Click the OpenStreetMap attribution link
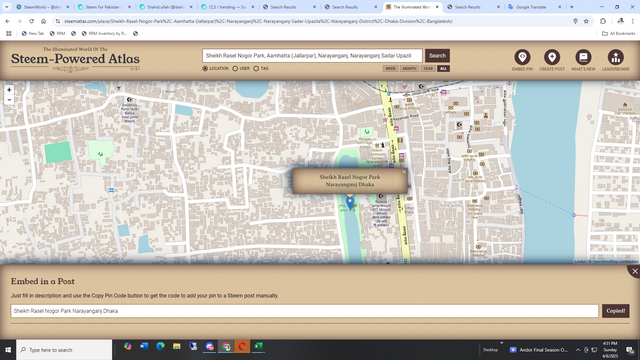Screen dimensions: 640x360 tap(605, 262)
